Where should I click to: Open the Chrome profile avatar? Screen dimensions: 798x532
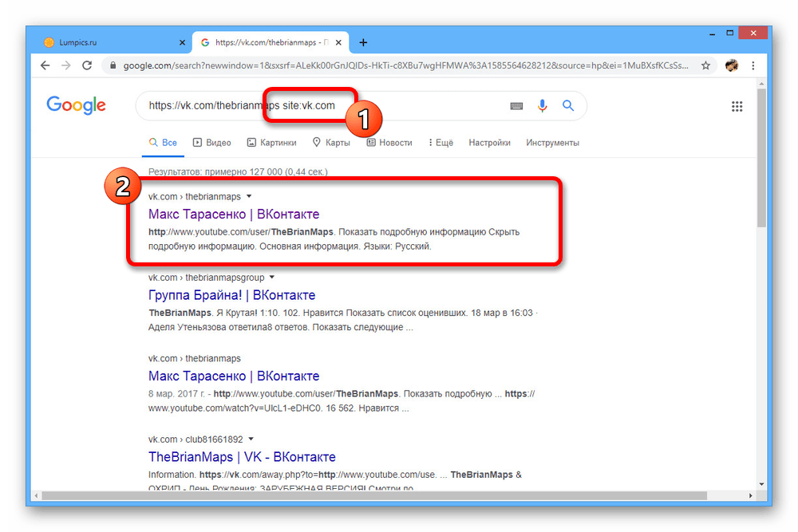click(x=731, y=65)
